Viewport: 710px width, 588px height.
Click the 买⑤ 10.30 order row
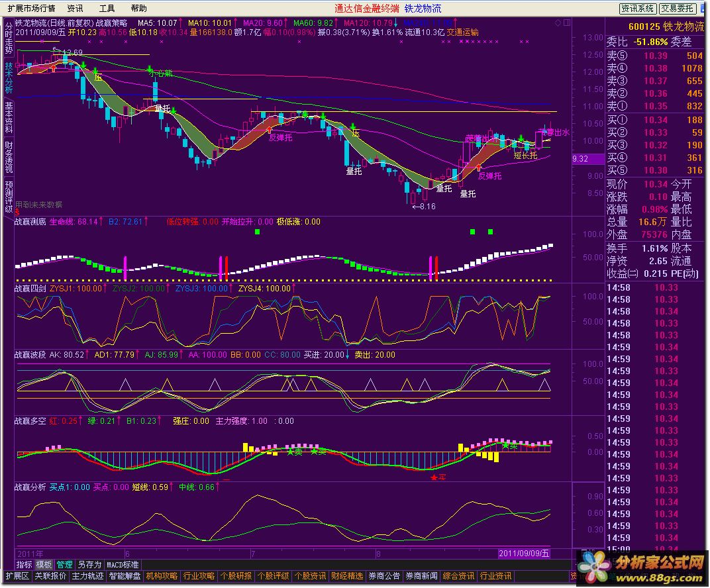point(655,170)
